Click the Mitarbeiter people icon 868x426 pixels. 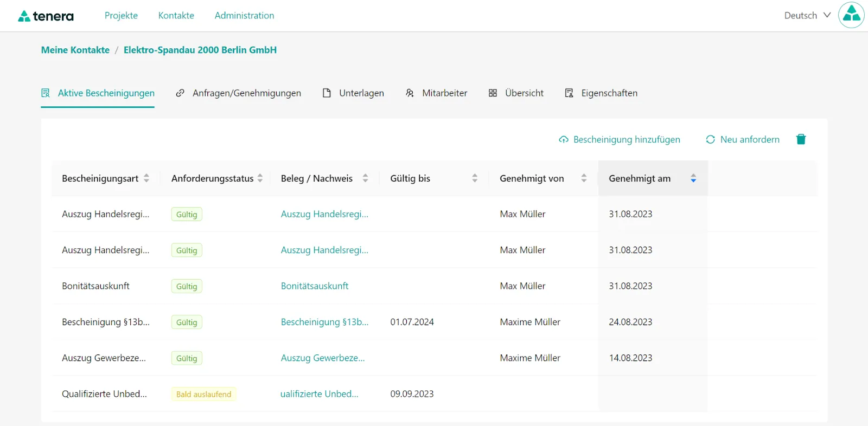coord(410,93)
